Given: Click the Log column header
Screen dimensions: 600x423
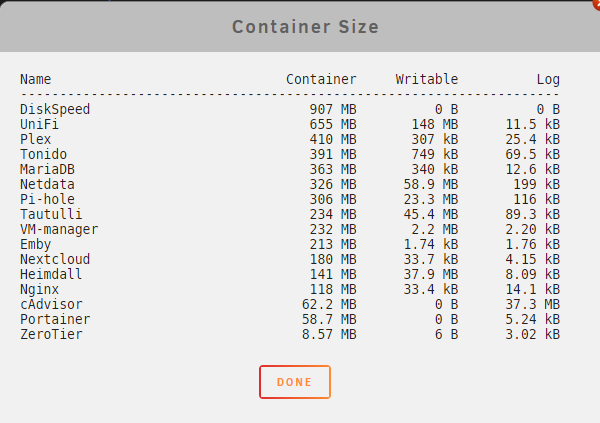Looking at the screenshot, I should coord(548,79).
